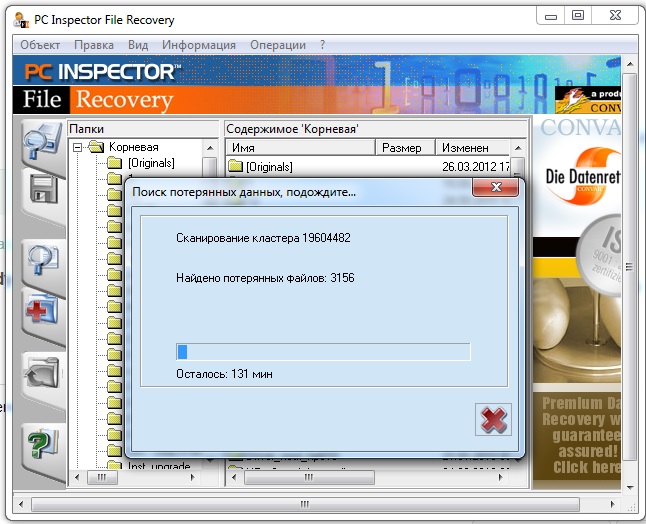
Task: Open the ? help menu
Action: coord(322,45)
